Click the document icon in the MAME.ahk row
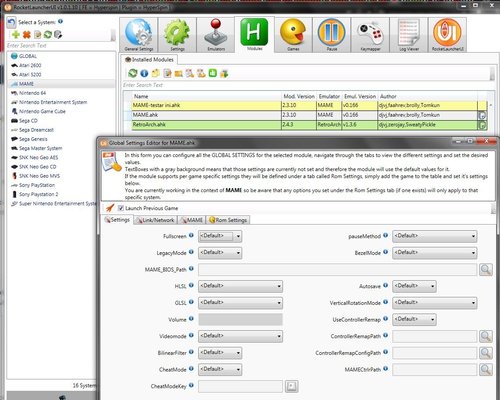 coord(482,115)
